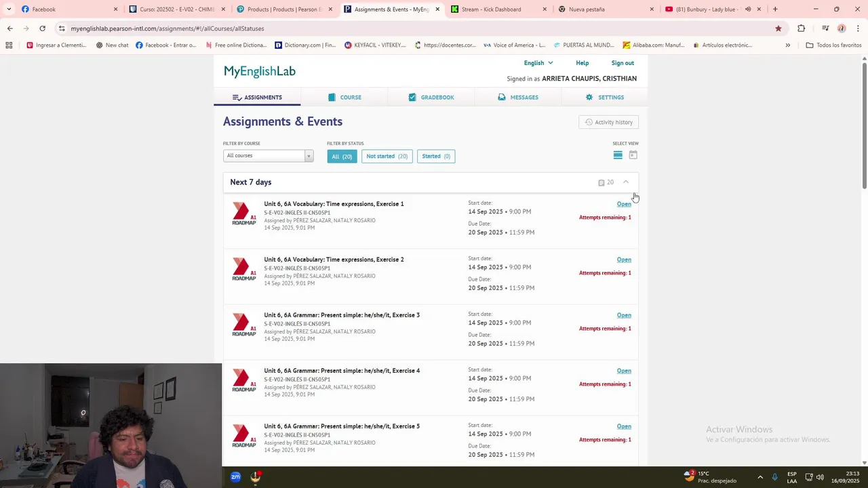Filter by Not started (20)
The image size is (868, 488).
point(387,156)
